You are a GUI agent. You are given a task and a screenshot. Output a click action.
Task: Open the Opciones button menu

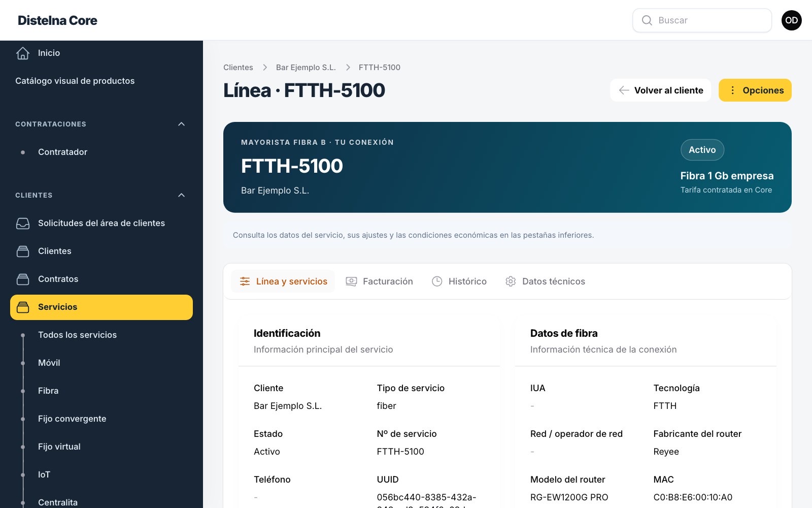755,90
